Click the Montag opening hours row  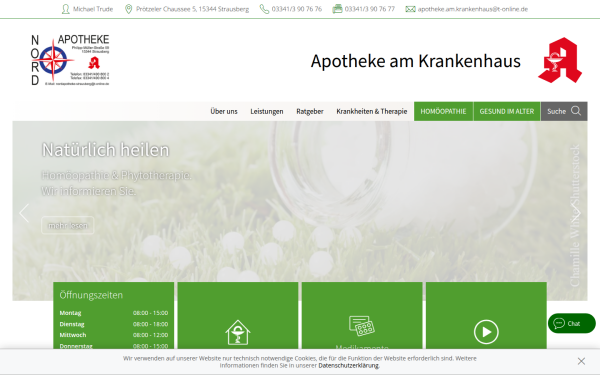pos(114,313)
